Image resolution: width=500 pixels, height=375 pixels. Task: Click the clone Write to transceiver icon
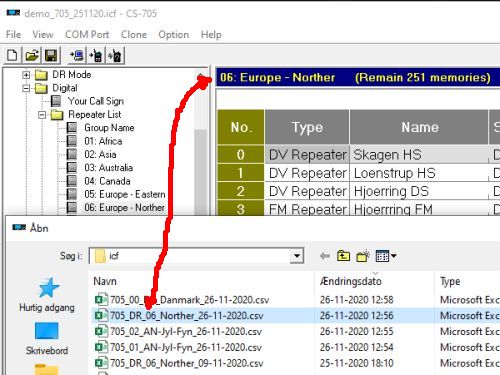click(96, 55)
